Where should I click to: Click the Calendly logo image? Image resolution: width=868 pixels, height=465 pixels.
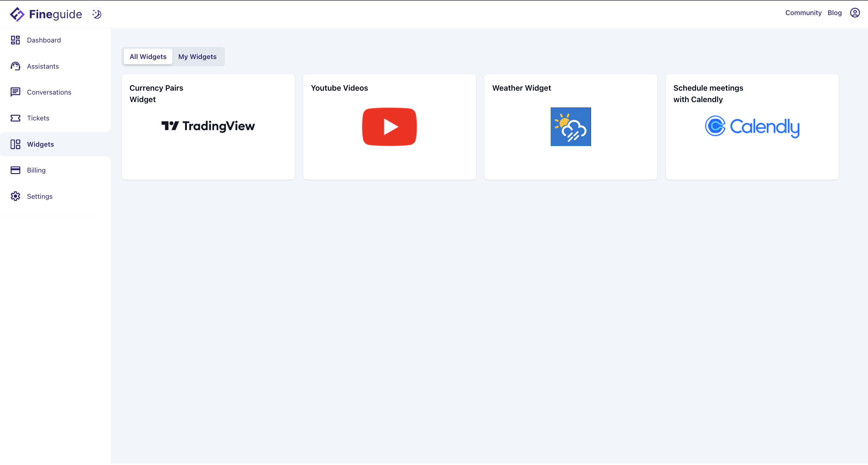click(752, 126)
